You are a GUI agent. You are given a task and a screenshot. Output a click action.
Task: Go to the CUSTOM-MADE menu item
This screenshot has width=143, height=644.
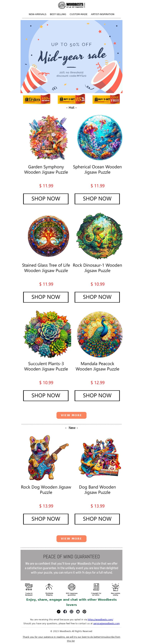tap(78, 14)
